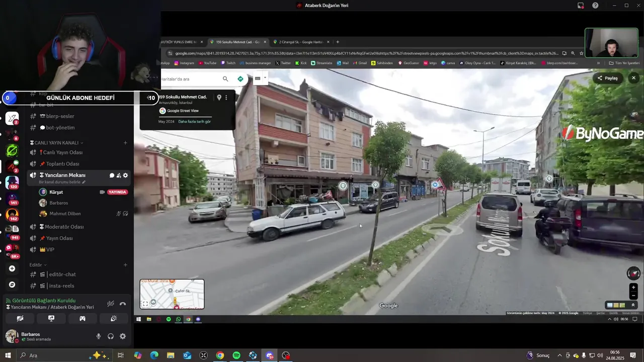The height and width of the screenshot is (362, 644).
Task: Toggle Discord camera off button
Action: coord(20,319)
